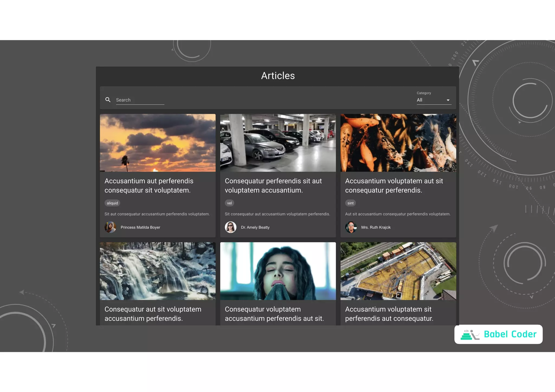Click the search magnifier icon
Viewport: 555px width, 392px height.
(x=108, y=100)
